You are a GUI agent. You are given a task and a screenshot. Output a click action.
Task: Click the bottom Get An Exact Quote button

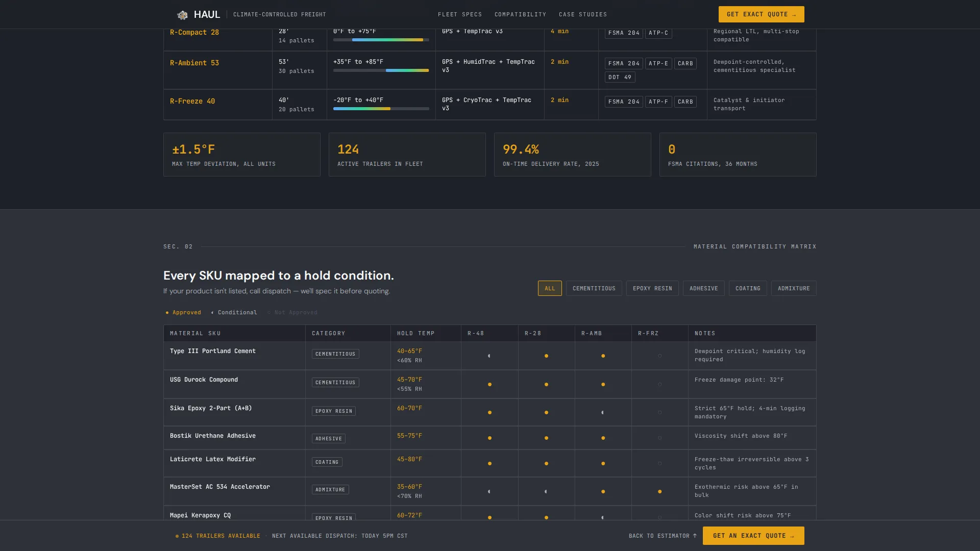pos(753,536)
